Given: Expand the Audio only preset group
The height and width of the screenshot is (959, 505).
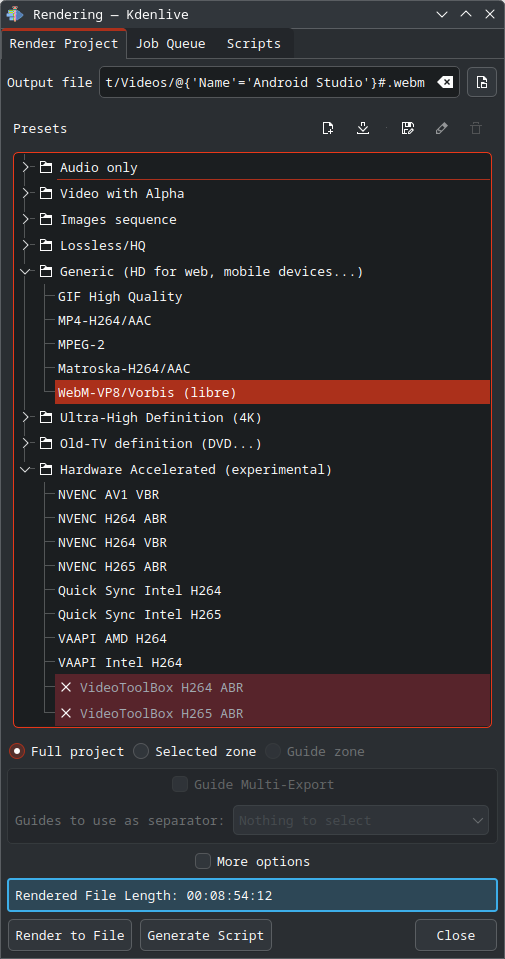Looking at the screenshot, I should (26, 168).
